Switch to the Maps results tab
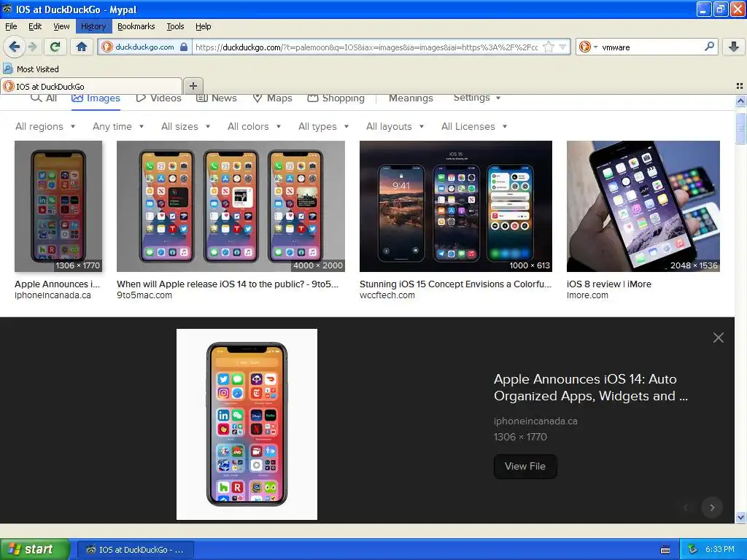Viewport: 747px width, 560px height. [273, 98]
